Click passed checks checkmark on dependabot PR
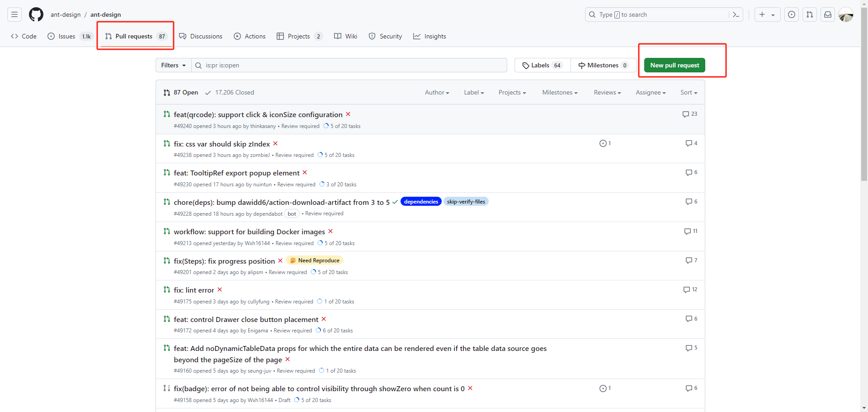This screenshot has height=412, width=868. (395, 202)
